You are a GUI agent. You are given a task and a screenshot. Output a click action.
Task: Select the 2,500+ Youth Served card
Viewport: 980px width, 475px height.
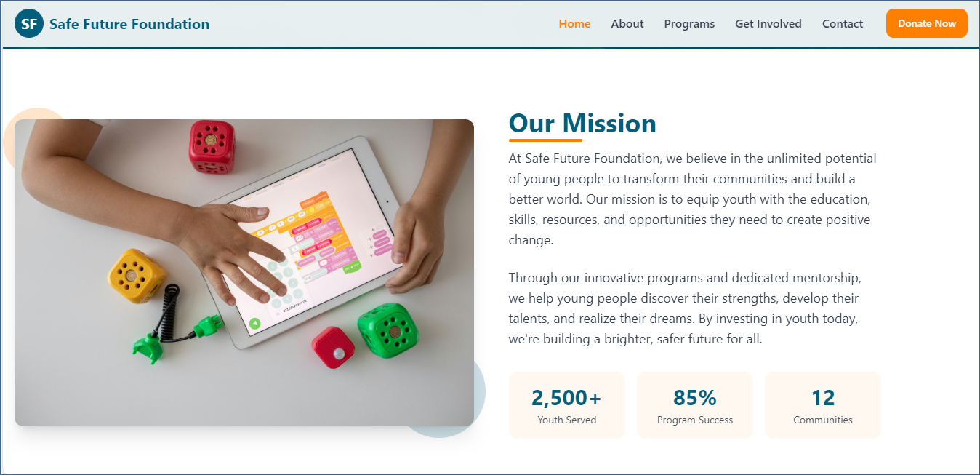click(x=567, y=405)
